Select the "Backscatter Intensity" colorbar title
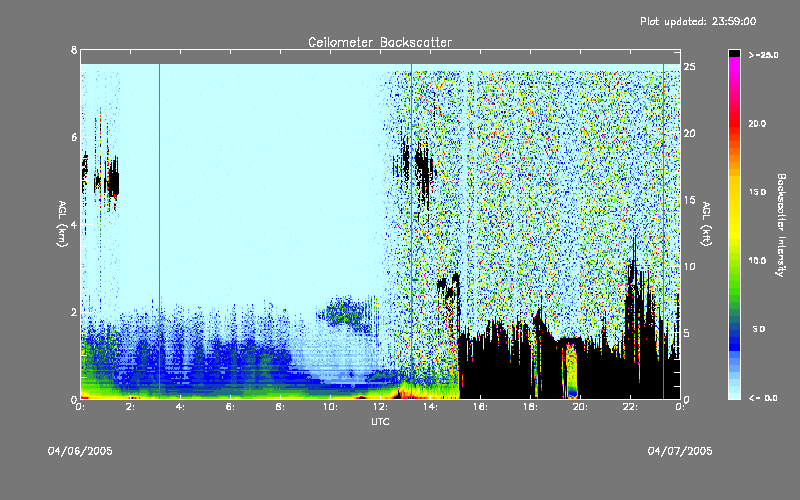 pyautogui.click(x=781, y=225)
